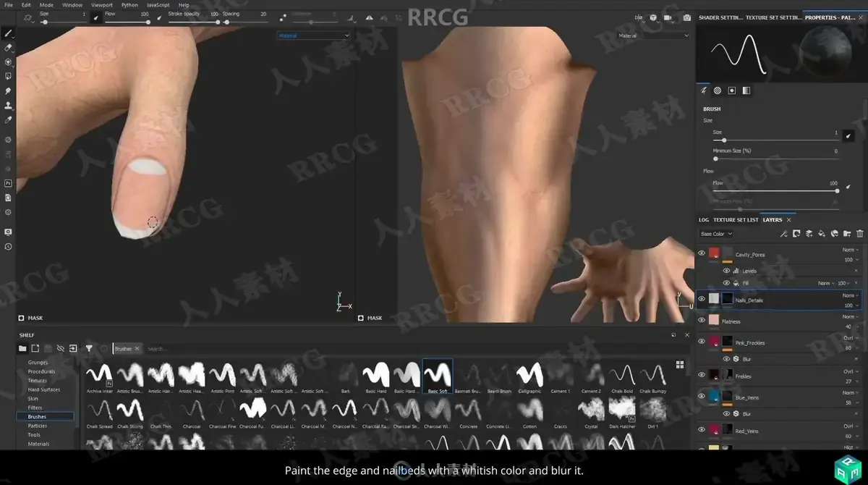Open the Base Color channel dropdown
868x485 pixels.
[x=716, y=234]
